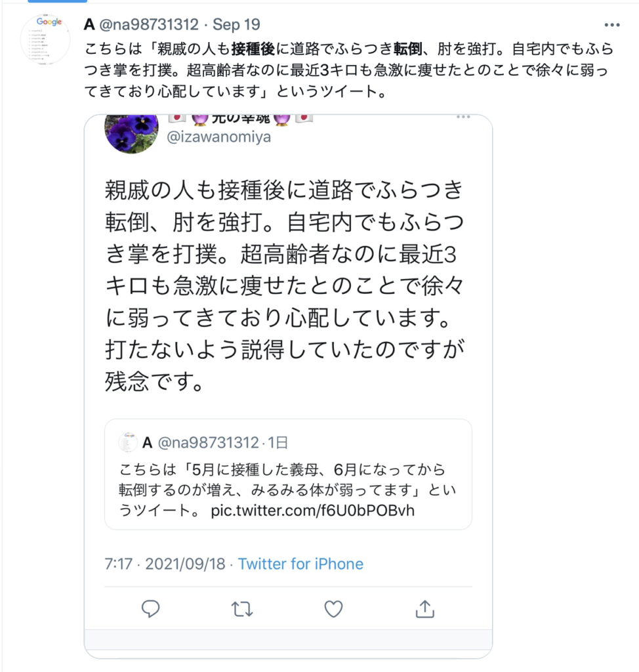This screenshot has width=639, height=672.
Task: Click the display name A at the top
Action: [89, 24]
